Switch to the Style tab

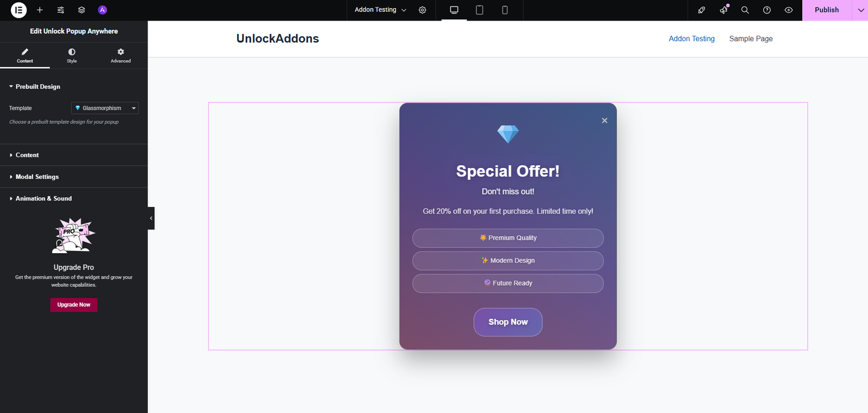coord(72,55)
